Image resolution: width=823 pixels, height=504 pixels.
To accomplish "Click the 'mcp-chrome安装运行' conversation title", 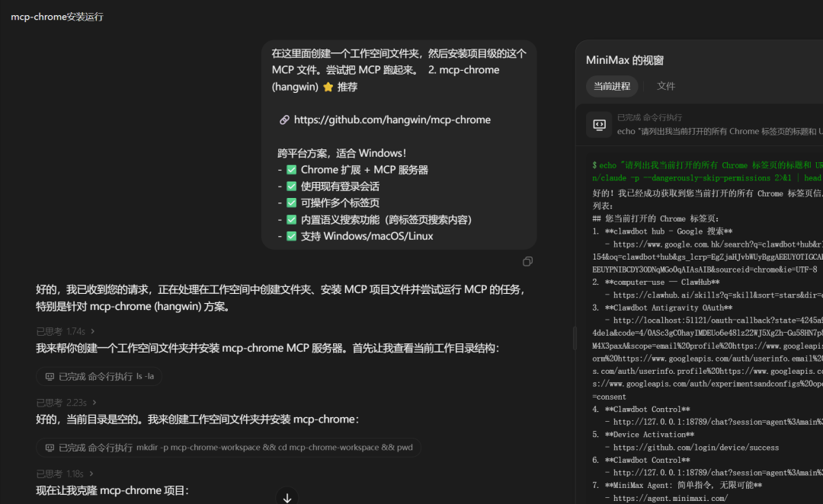I will (x=57, y=17).
